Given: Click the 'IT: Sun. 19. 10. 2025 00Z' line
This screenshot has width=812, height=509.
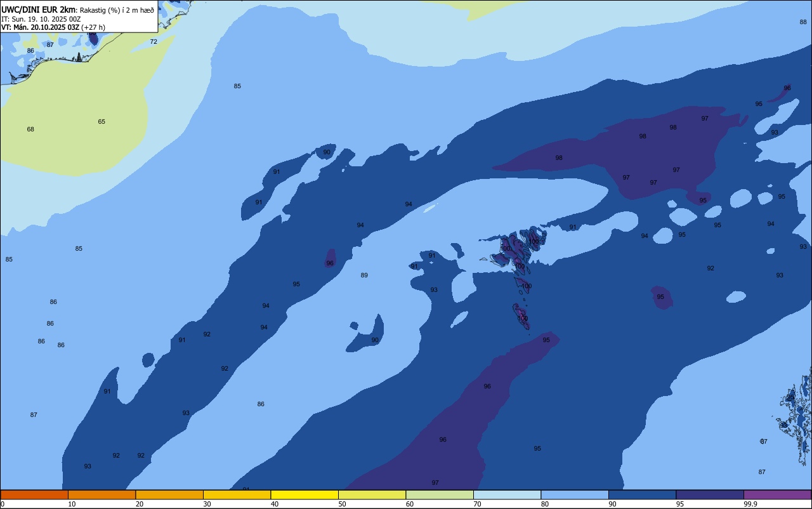Looking at the screenshot, I should coord(41,19).
